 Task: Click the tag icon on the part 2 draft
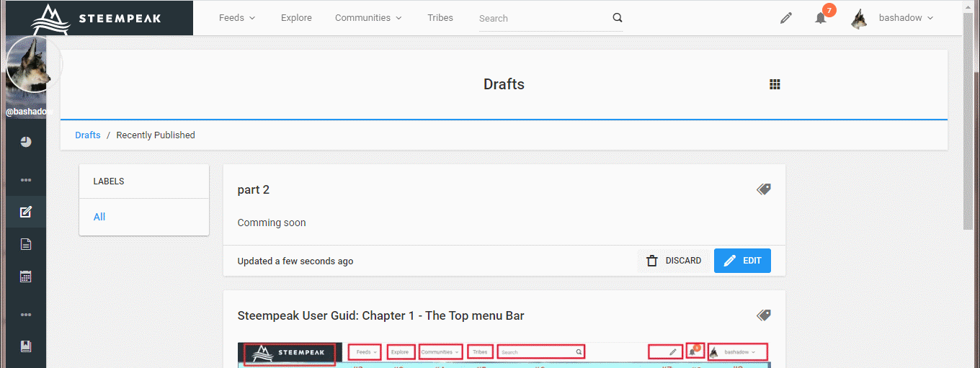click(x=763, y=189)
